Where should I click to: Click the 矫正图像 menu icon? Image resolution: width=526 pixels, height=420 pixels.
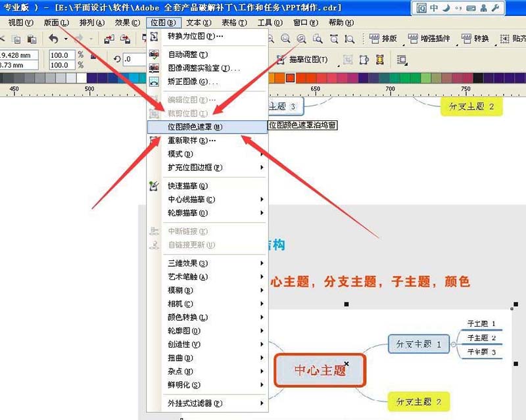click(x=154, y=82)
